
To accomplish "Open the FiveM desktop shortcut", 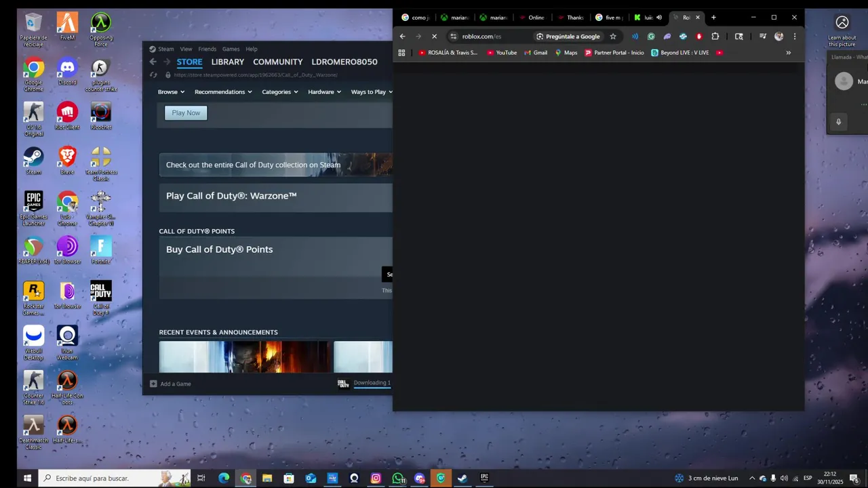I will (67, 26).
